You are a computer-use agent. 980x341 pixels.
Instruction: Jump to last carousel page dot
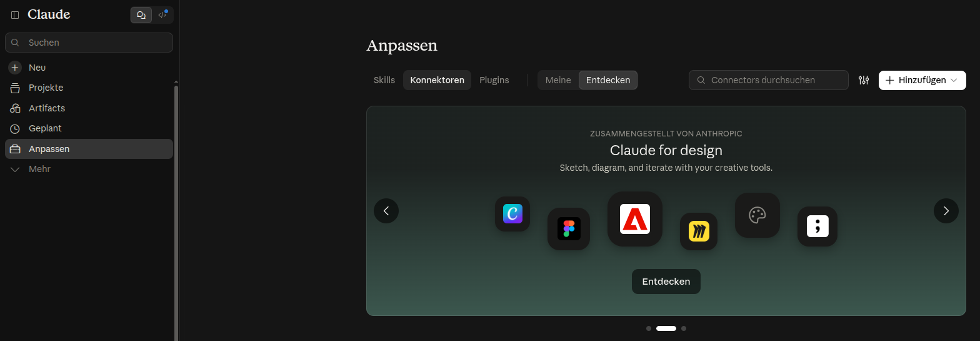(684, 328)
